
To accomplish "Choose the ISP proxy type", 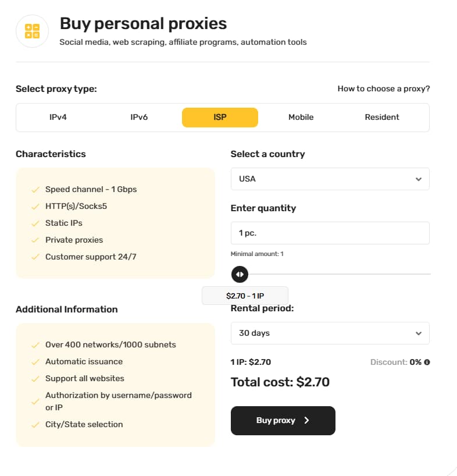I will pos(220,117).
